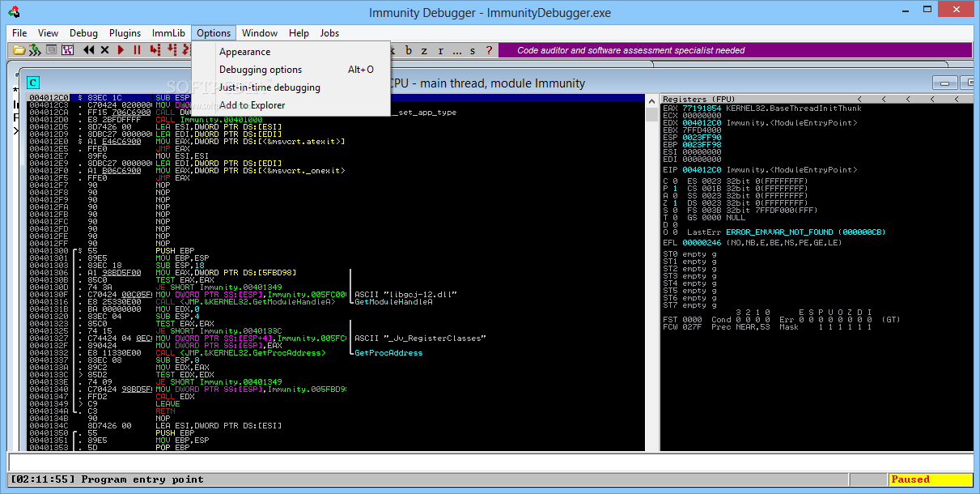
Task: Click the disassembly vertical scrollbar thumb
Action: pos(651,113)
